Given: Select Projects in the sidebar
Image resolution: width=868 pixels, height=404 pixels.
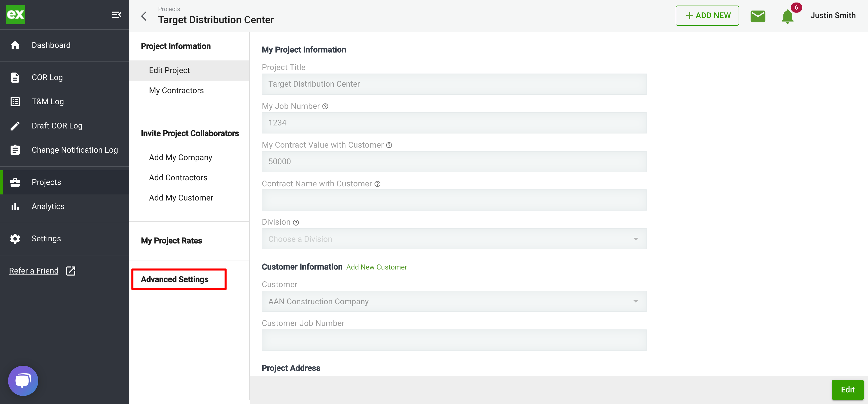Looking at the screenshot, I should [x=64, y=182].
